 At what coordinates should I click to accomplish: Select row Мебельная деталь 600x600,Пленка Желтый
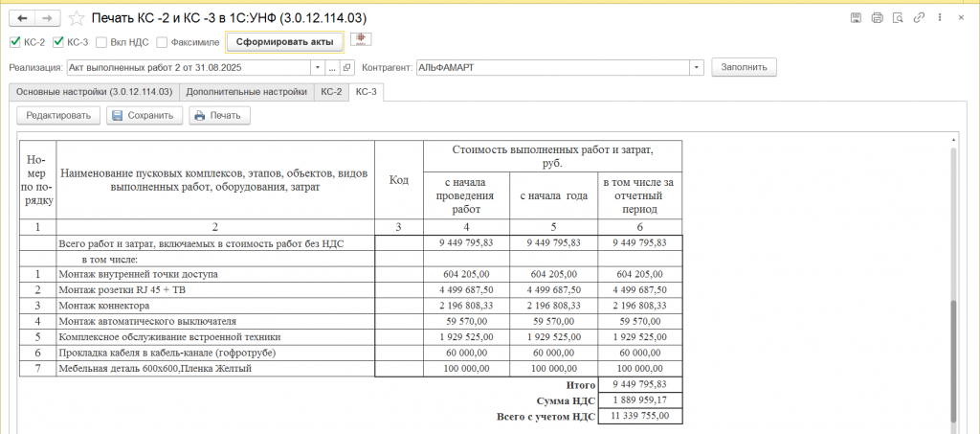click(x=350, y=368)
